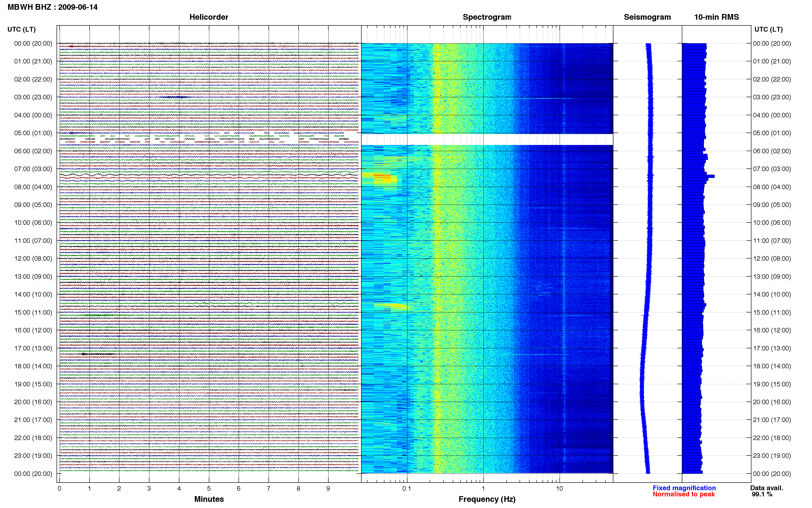Click the '0.1' frequency tick label
This screenshot has height=508, width=812.
tap(407, 489)
